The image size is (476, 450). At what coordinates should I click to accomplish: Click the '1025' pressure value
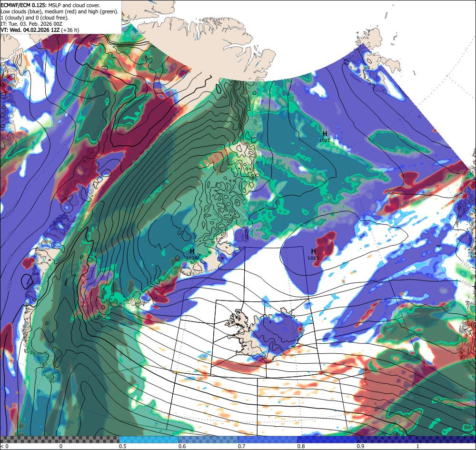pos(192,258)
